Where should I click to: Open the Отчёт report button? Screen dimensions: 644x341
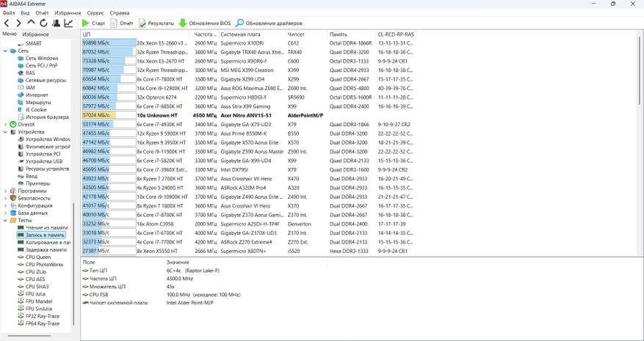(122, 23)
